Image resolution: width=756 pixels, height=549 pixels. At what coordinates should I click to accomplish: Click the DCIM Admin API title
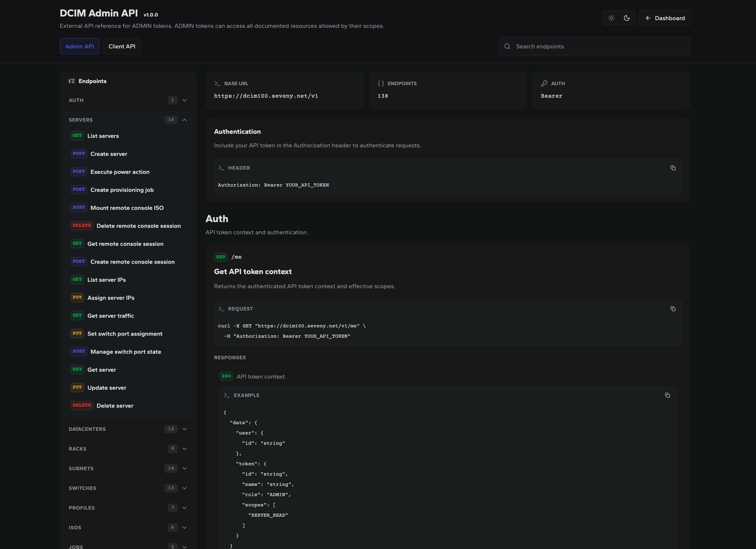[x=99, y=13]
